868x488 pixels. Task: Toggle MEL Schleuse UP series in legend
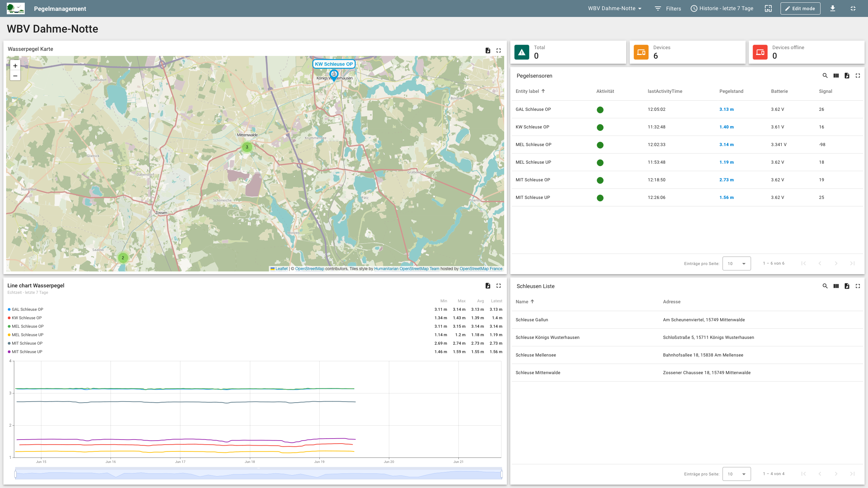click(27, 335)
